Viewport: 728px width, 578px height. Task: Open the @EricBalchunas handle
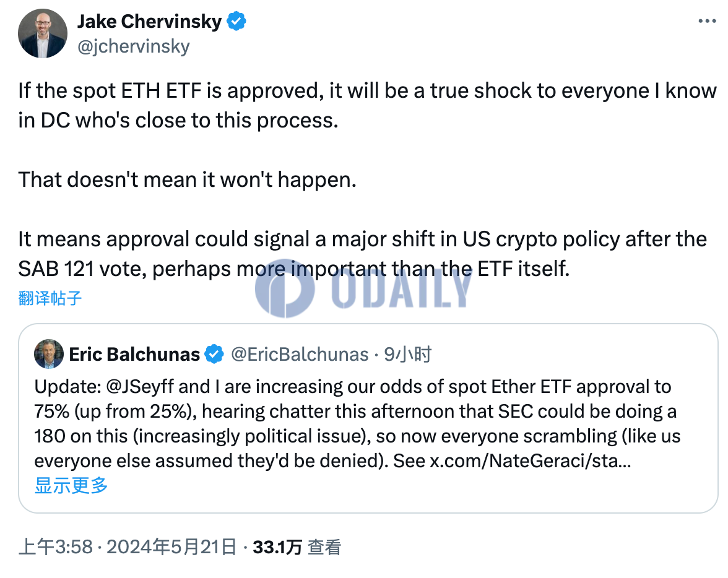[x=300, y=354]
